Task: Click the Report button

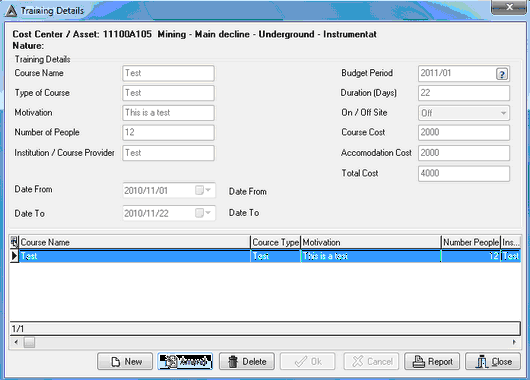Action: 432,361
